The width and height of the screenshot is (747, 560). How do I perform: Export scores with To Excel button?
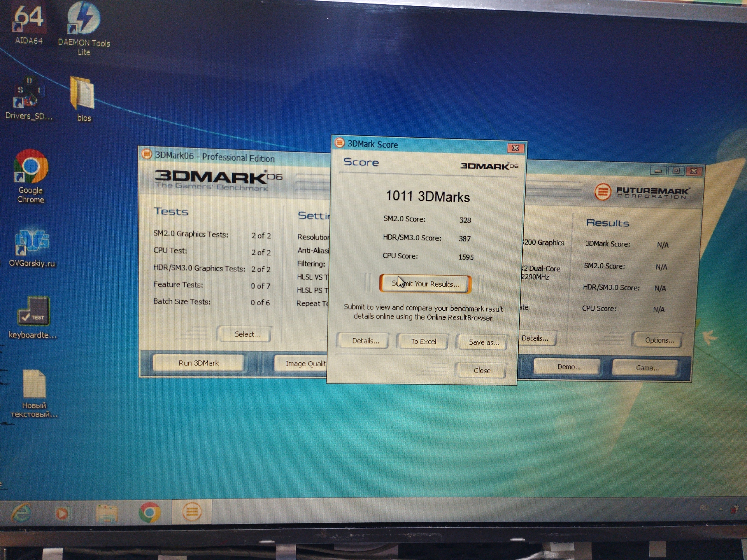coord(423,341)
